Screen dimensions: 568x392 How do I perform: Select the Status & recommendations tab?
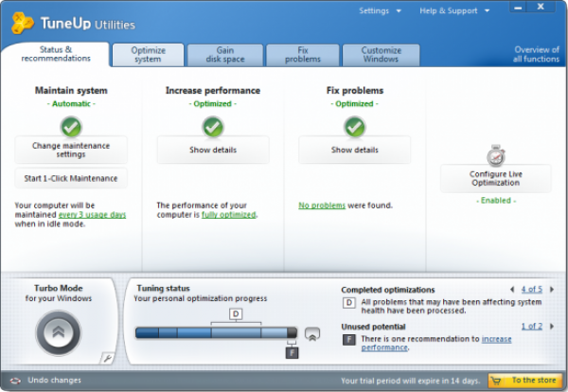[x=56, y=54]
